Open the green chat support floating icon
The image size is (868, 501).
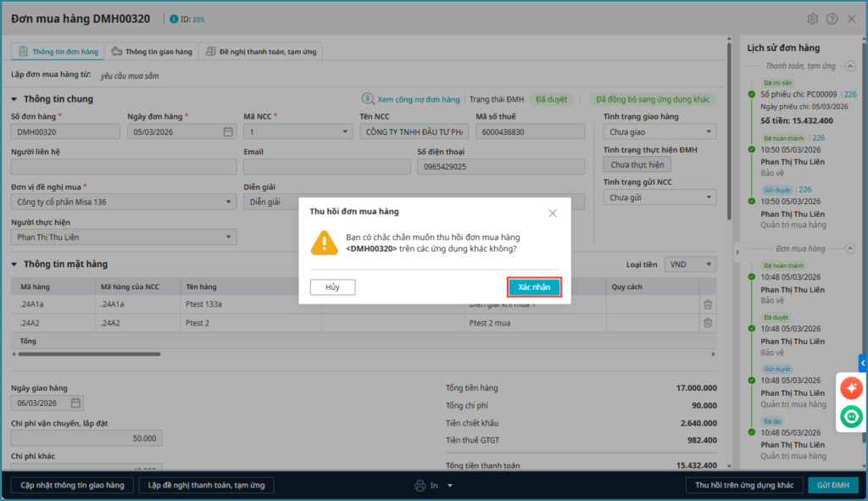click(x=851, y=417)
